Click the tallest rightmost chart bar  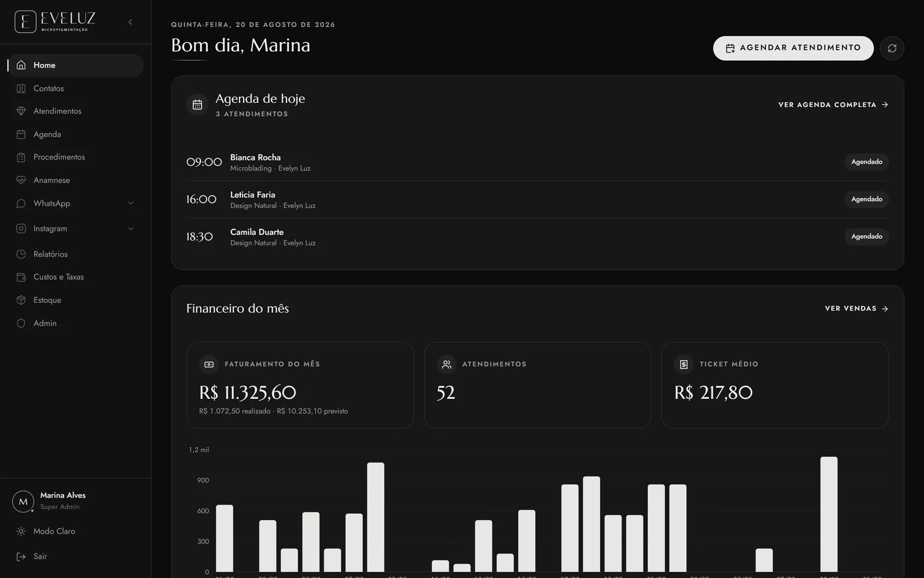click(829, 514)
